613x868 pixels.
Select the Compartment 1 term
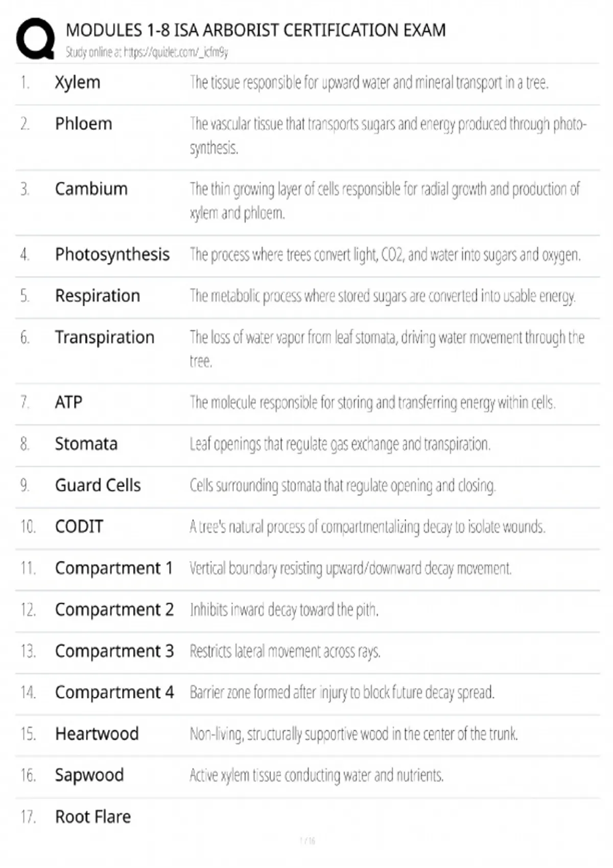[113, 568]
